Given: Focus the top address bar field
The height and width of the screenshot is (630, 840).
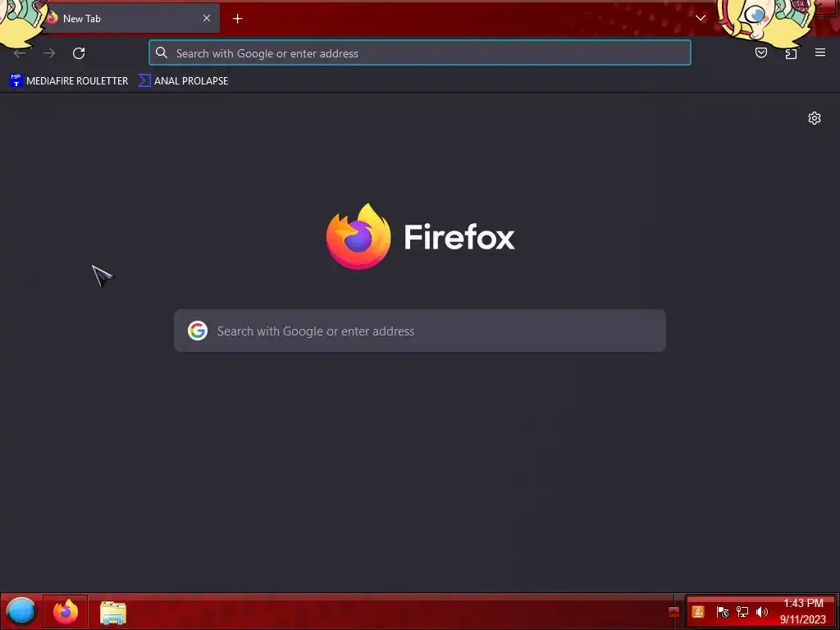Looking at the screenshot, I should [x=420, y=53].
